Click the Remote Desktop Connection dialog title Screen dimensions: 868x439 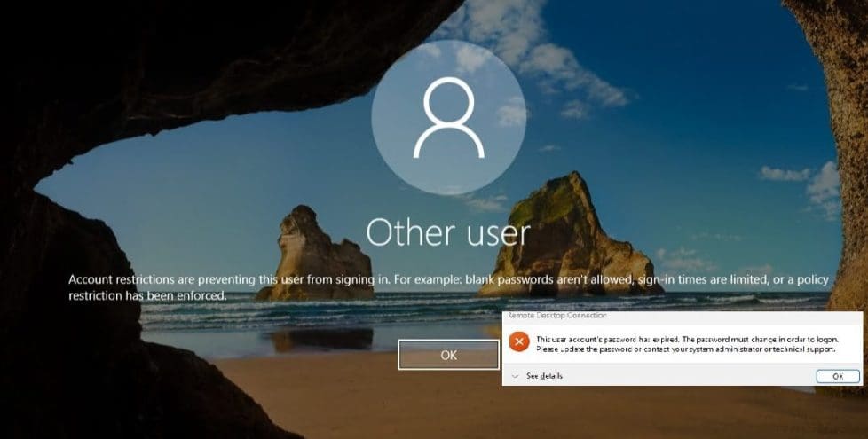coord(556,315)
